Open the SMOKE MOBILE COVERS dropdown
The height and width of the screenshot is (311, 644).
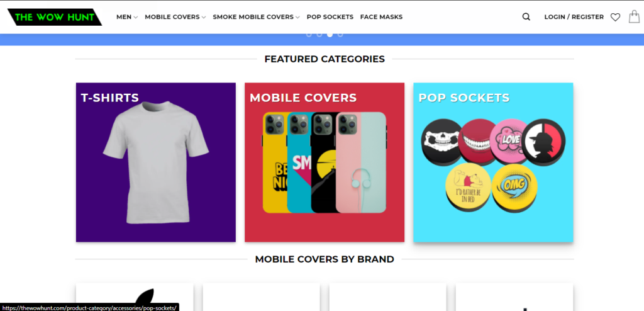[256, 17]
